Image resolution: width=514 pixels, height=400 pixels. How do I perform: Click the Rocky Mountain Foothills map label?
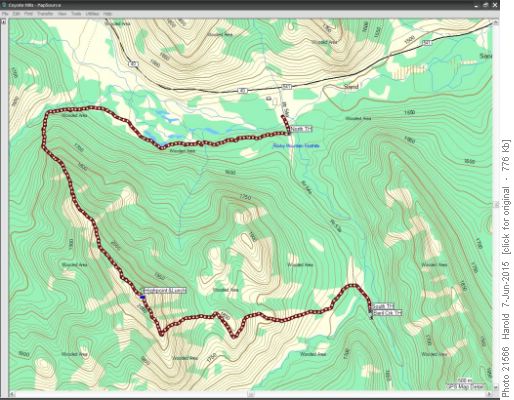pyautogui.click(x=296, y=146)
